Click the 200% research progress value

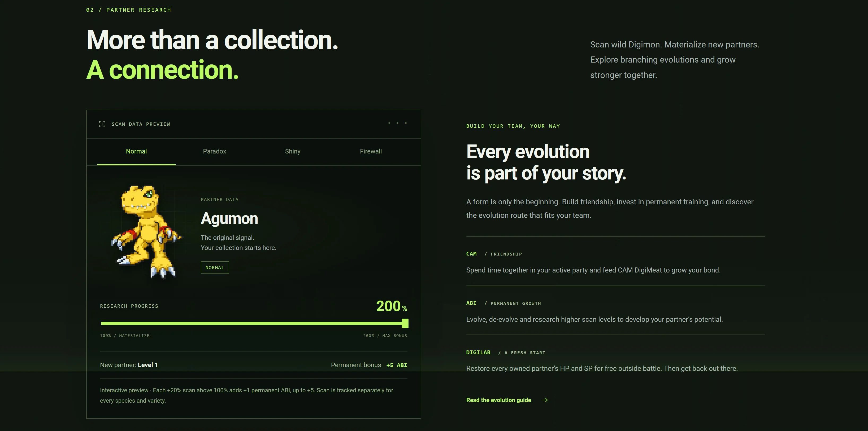392,306
